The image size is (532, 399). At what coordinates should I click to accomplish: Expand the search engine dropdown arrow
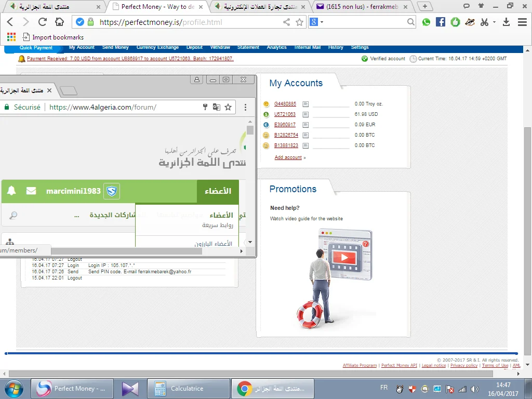322,22
